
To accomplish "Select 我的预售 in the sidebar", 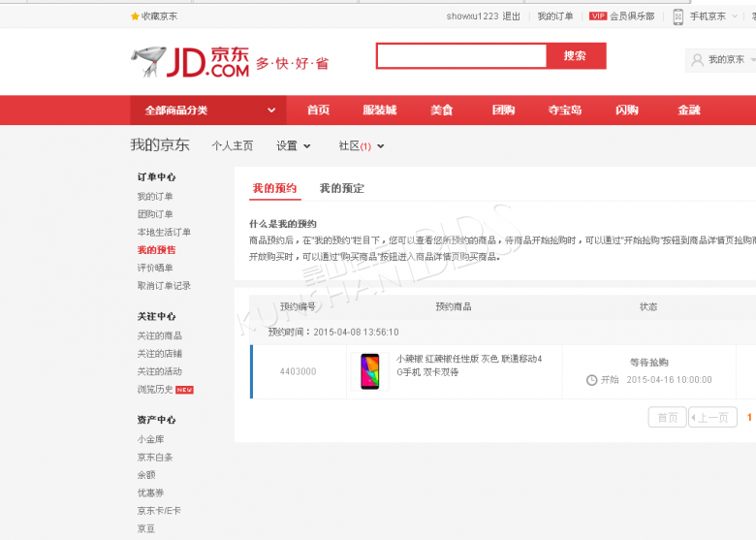I will [x=157, y=250].
